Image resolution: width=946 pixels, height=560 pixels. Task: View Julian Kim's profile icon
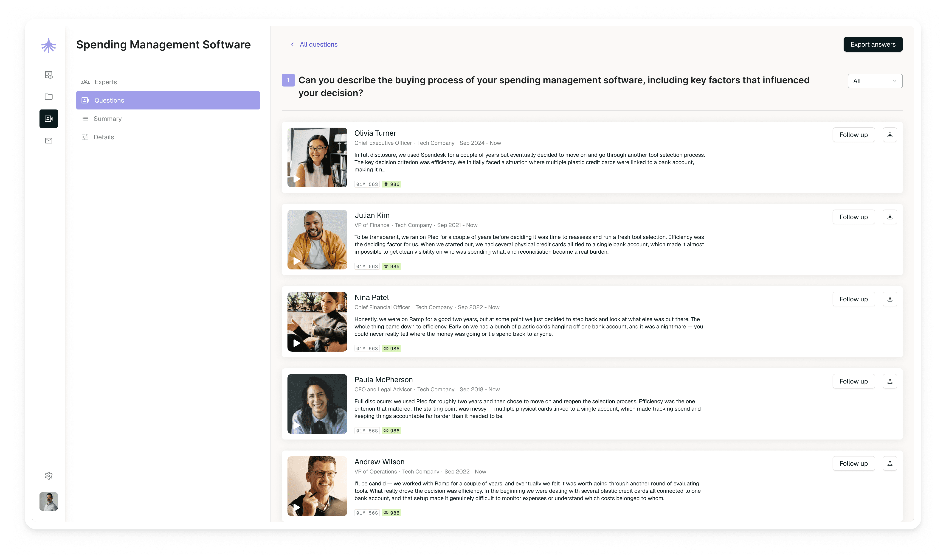pos(890,217)
